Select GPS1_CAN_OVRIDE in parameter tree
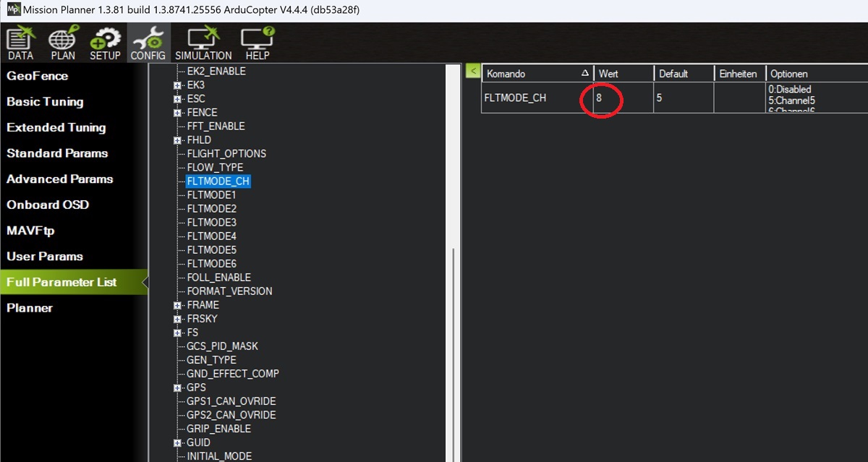Screen dimensions: 868x462 [x=231, y=401]
